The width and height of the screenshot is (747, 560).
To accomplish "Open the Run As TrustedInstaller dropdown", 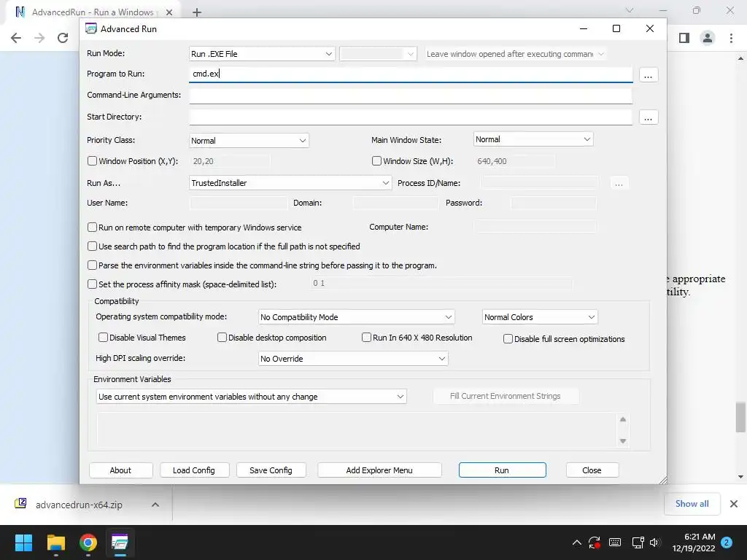I will point(290,183).
